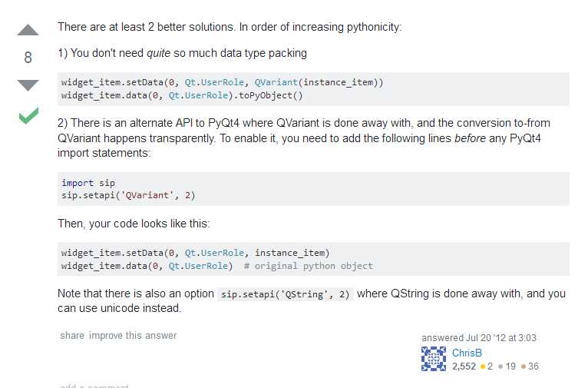This screenshot has width=588, height=388.
Task: Click the gold badge dot indicator
Action: [483, 366]
